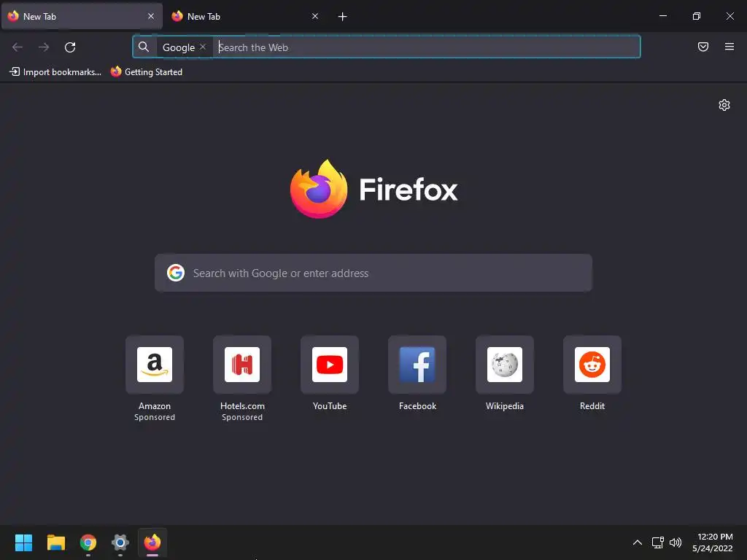
Task: Open a new tab with plus button
Action: (x=343, y=17)
